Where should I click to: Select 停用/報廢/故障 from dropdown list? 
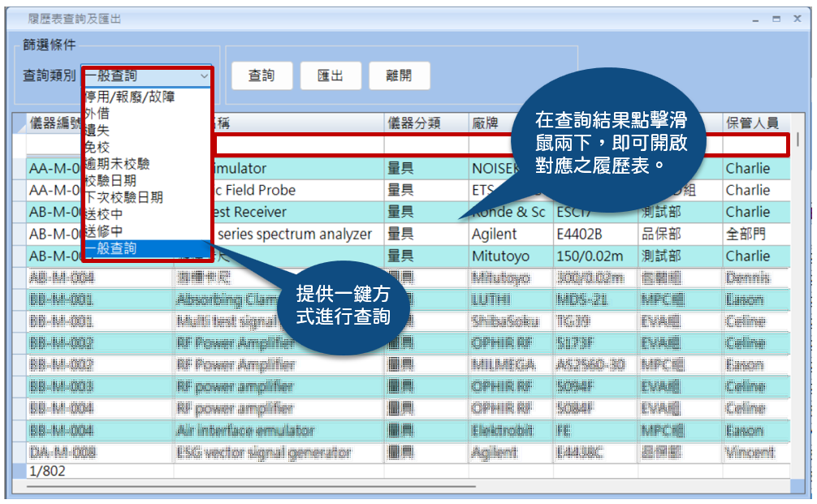(x=130, y=97)
